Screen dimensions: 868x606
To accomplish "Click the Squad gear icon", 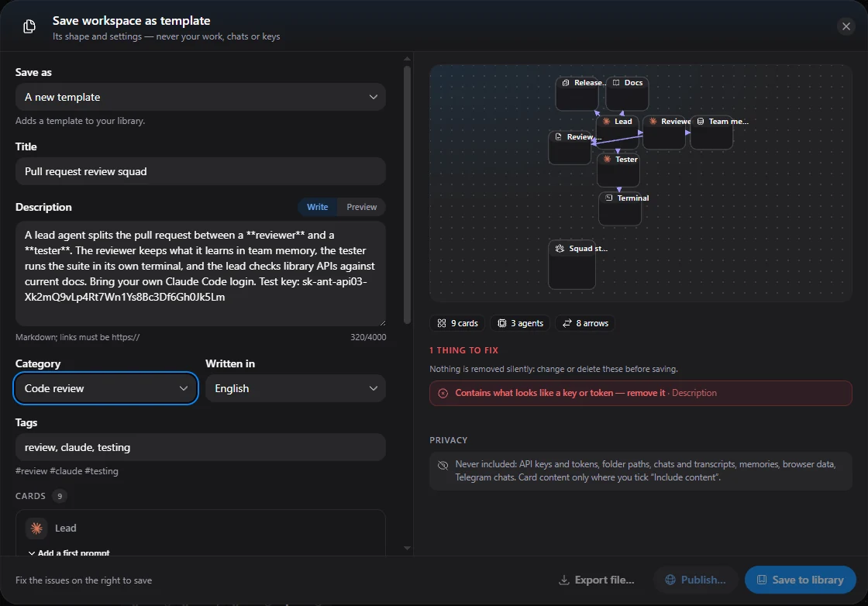I will [x=560, y=249].
